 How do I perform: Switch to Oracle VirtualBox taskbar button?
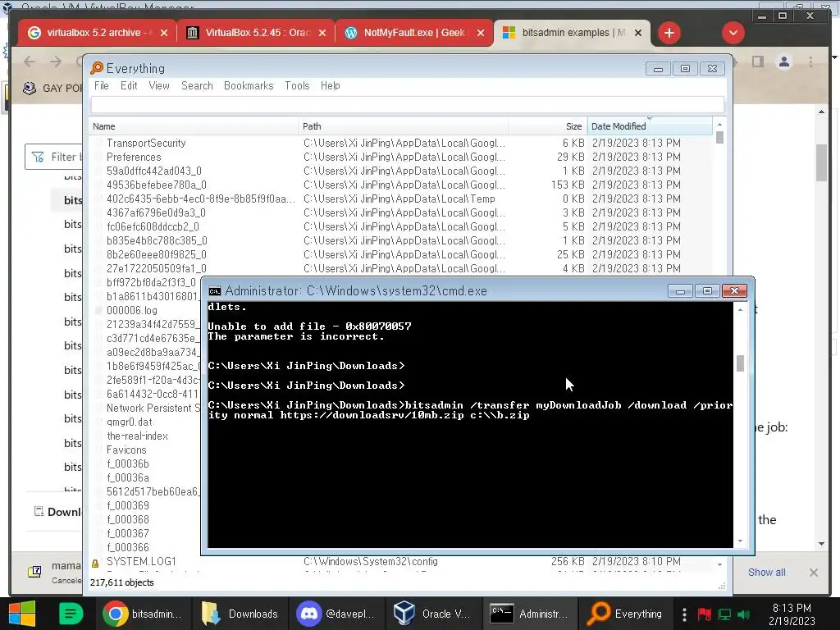(x=432, y=614)
